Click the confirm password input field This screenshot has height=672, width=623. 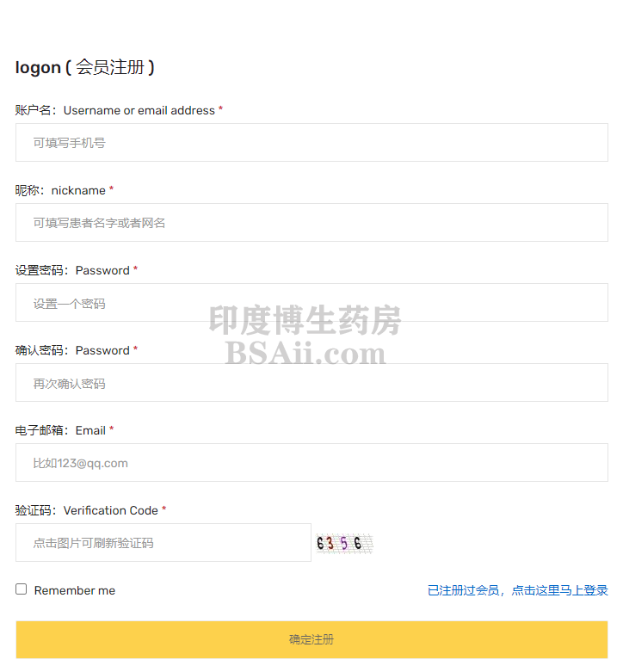coord(311,383)
